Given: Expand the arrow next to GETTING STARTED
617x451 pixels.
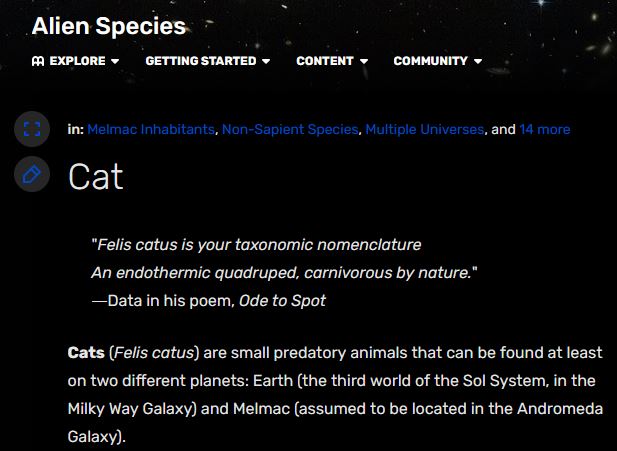Looking at the screenshot, I should coord(266,62).
